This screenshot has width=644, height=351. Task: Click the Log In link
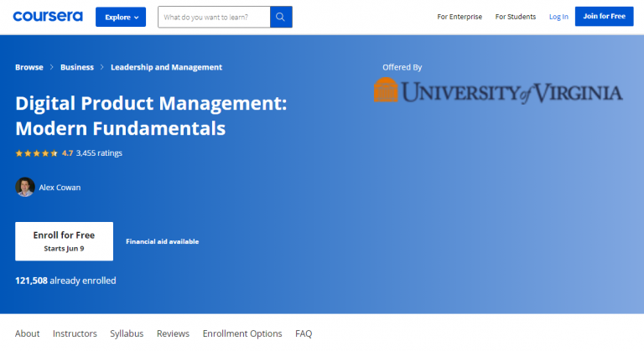[558, 17]
